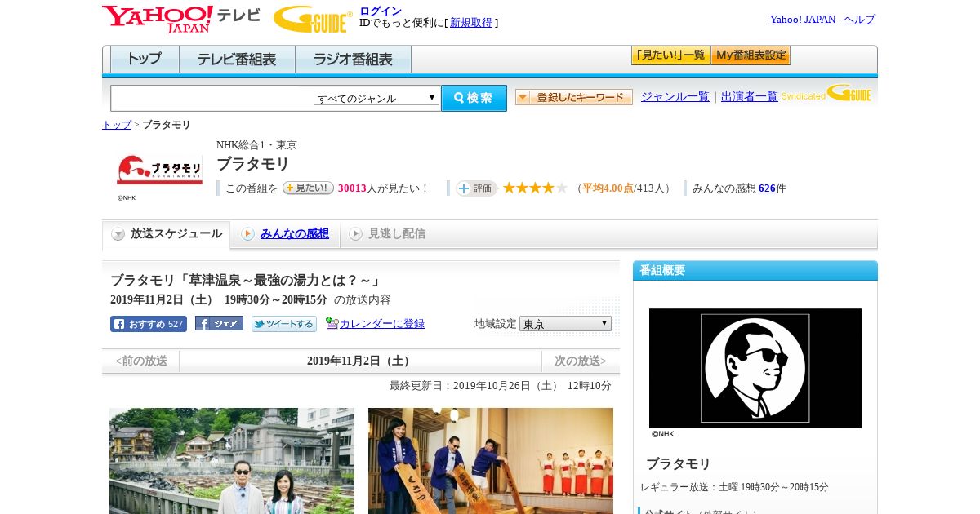Click 最終更新日 timestamp text
This screenshot has width=980, height=514.
[x=501, y=386]
